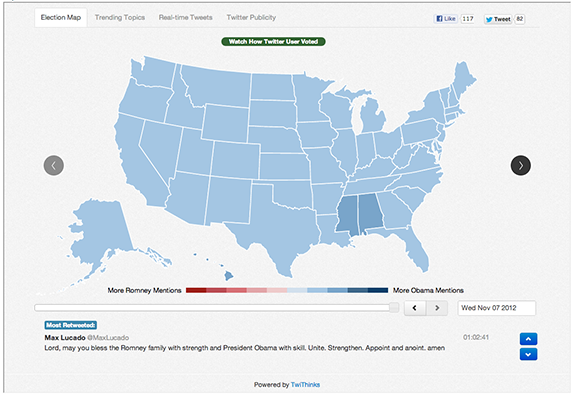Image resolution: width=575 pixels, height=398 pixels.
Task: Click the darkest red legend swatch
Action: pyautogui.click(x=196, y=291)
